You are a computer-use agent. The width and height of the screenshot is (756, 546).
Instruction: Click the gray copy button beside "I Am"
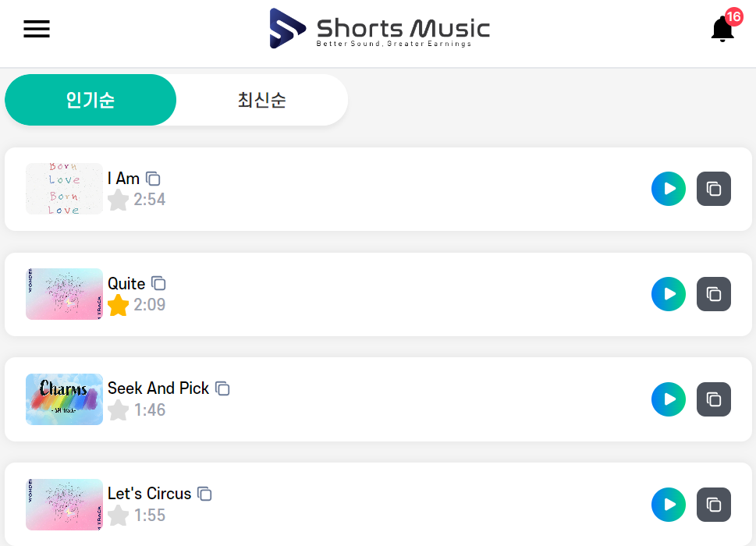tap(713, 188)
